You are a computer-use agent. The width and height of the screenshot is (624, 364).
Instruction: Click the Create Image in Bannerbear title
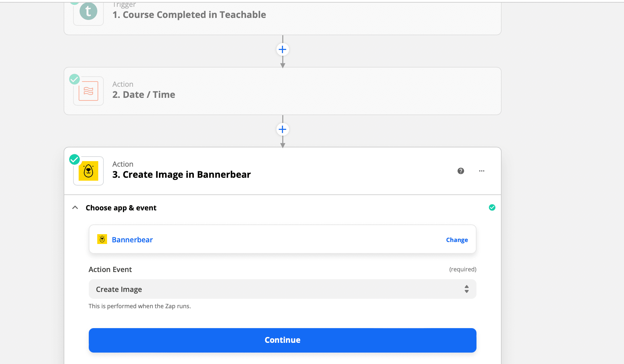181,174
